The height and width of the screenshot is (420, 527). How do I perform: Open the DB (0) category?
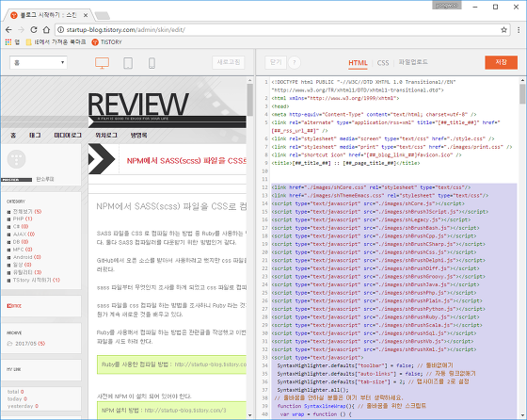(x=21, y=242)
